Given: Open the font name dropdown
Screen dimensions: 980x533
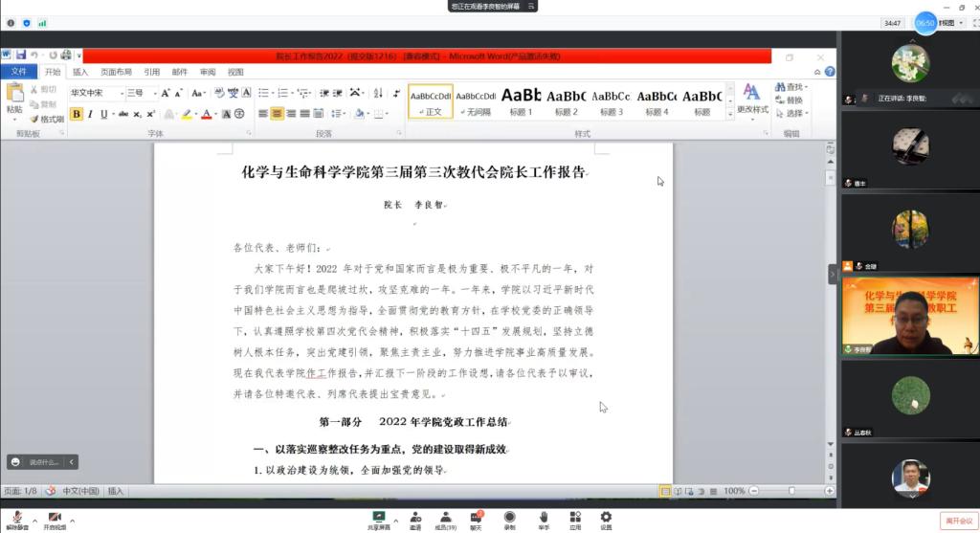Looking at the screenshot, I should [122, 93].
